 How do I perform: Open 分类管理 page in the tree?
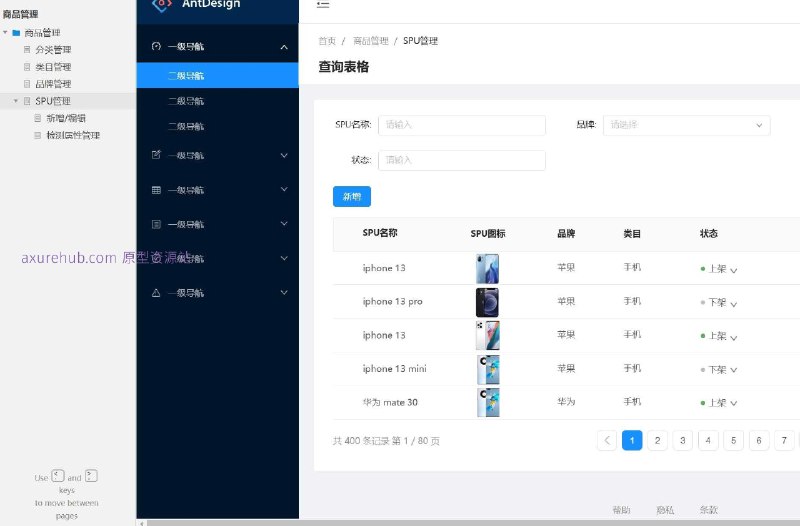click(53, 49)
